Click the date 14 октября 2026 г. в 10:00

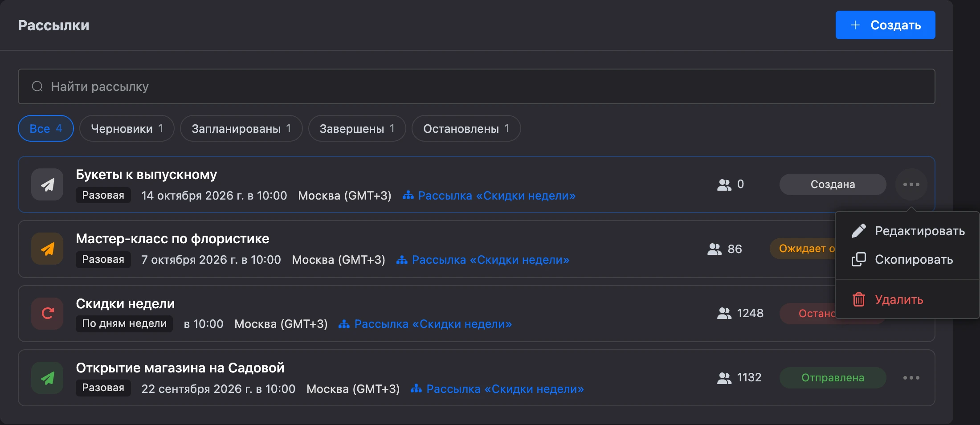point(214,196)
